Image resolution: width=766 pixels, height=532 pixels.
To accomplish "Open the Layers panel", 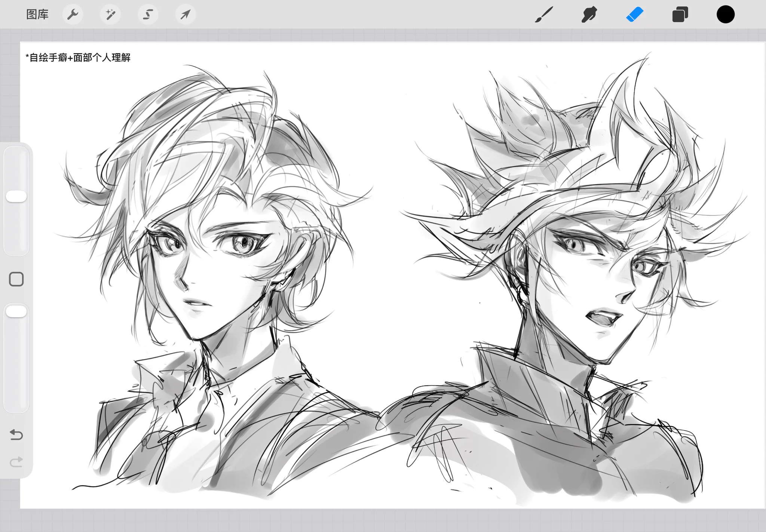I will (x=680, y=15).
